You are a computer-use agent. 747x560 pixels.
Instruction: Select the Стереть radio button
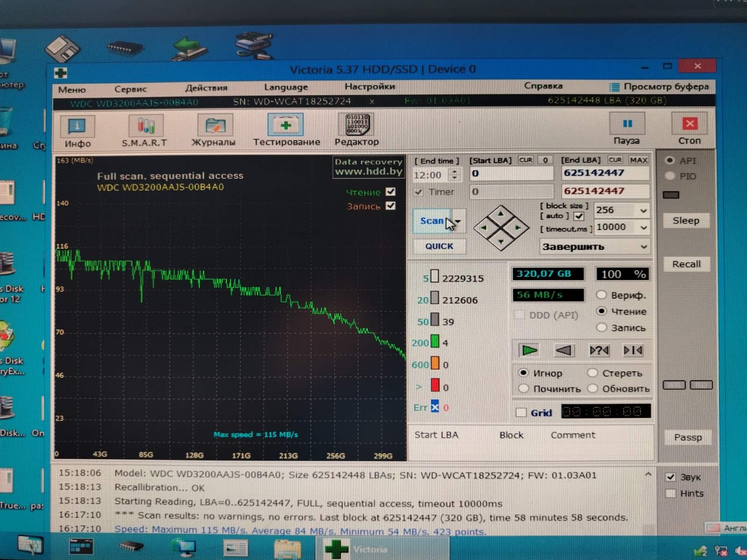tap(592, 372)
